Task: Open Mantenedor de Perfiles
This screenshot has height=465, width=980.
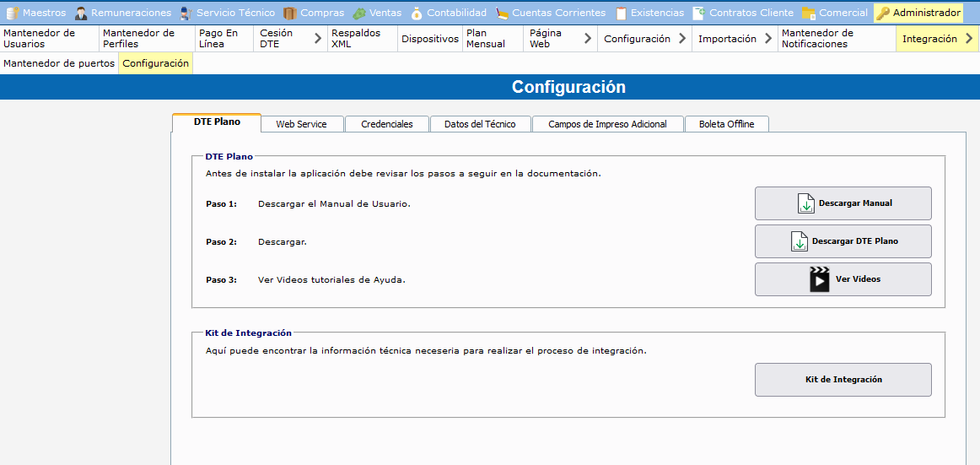Action: pyautogui.click(x=147, y=39)
